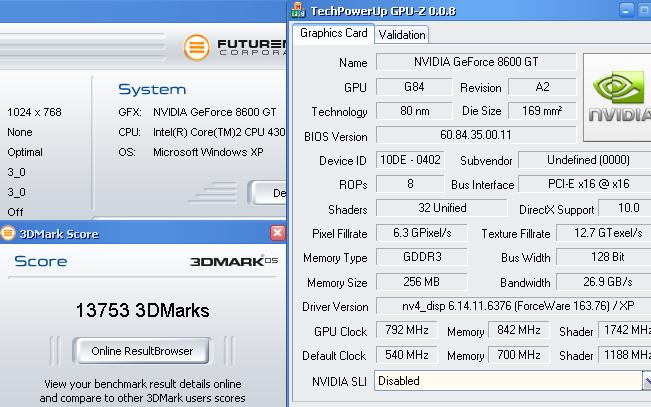Click the Default Clock 540 MHz value

tap(406, 355)
